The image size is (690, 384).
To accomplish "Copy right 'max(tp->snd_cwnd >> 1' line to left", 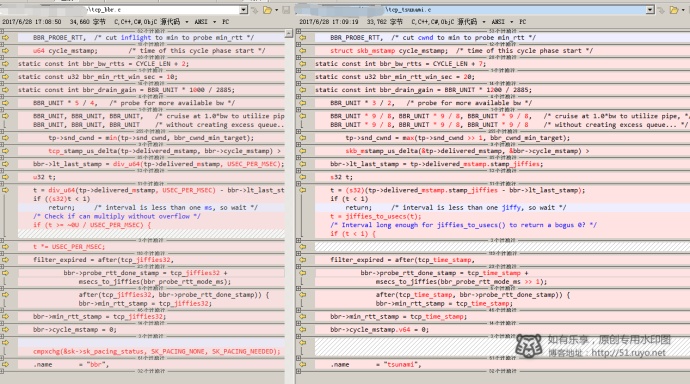I will (x=303, y=138).
